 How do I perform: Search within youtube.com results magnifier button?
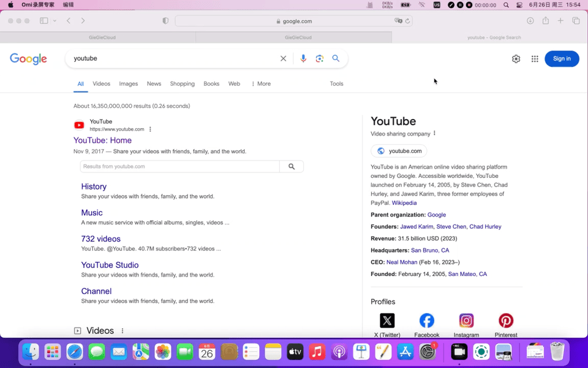pos(292,166)
